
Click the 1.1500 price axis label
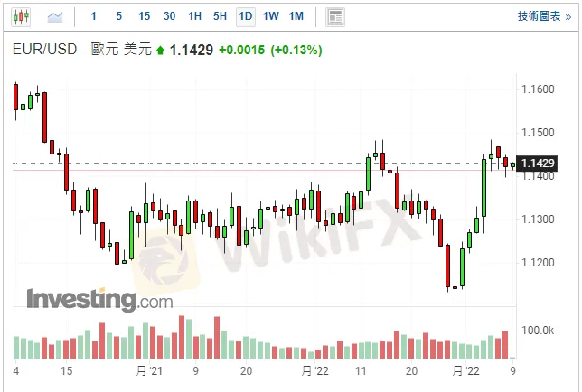pos(538,133)
